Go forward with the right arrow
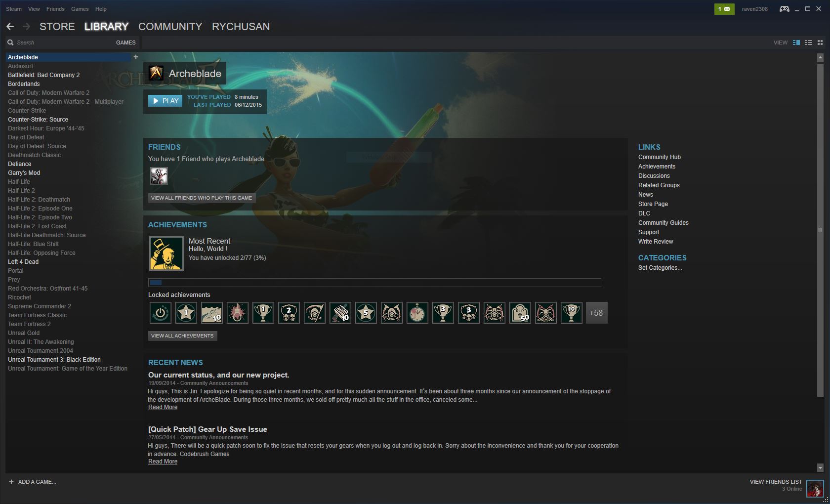830x504 pixels. pos(26,27)
